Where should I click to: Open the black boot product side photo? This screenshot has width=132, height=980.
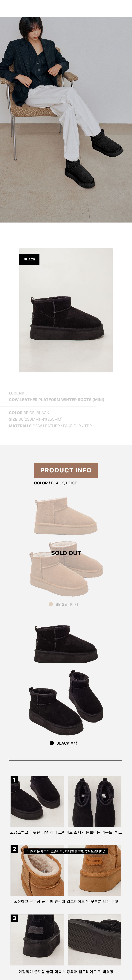(x=66, y=310)
